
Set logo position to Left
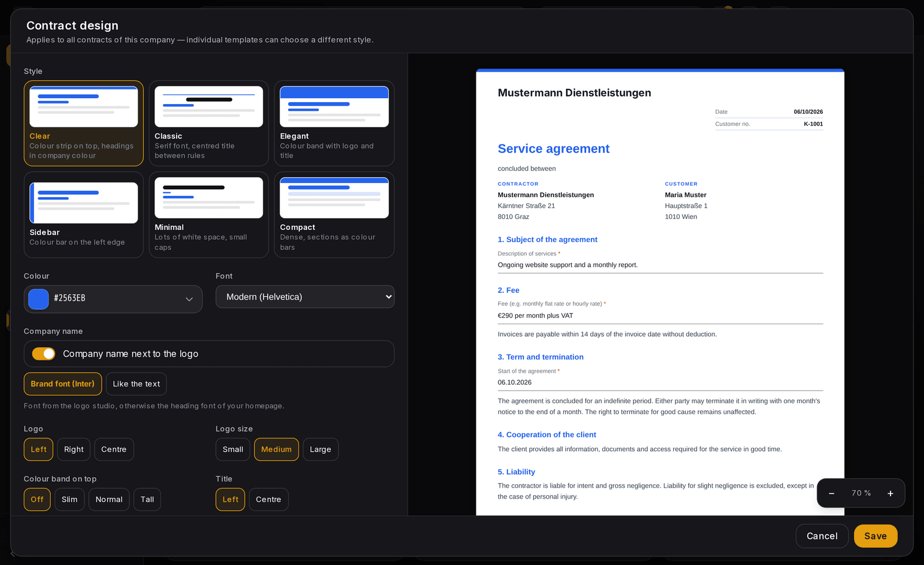38,449
